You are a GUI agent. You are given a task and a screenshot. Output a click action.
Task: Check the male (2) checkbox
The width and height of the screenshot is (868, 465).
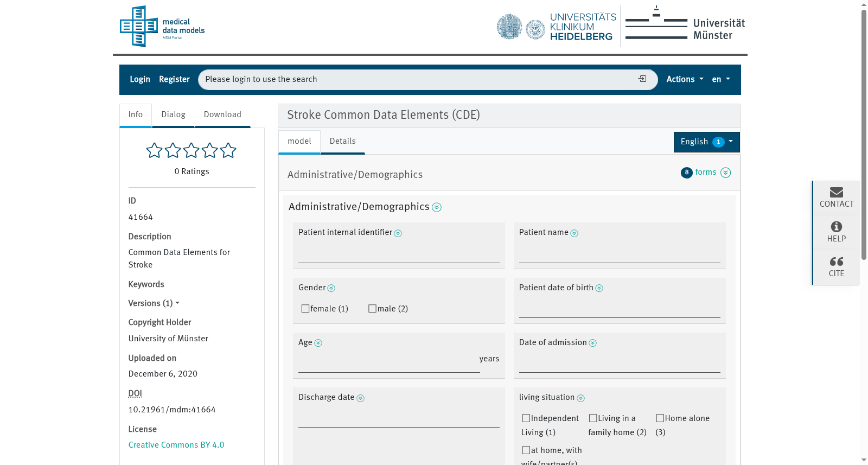click(372, 309)
